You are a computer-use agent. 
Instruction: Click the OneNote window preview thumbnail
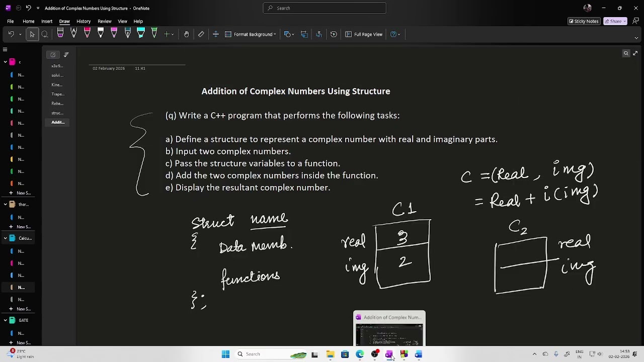point(389,329)
